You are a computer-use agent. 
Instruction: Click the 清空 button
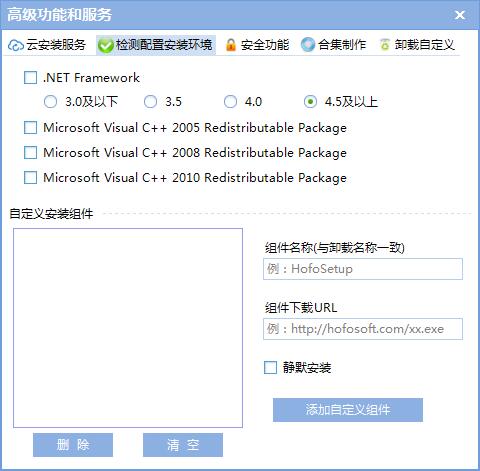(x=183, y=445)
